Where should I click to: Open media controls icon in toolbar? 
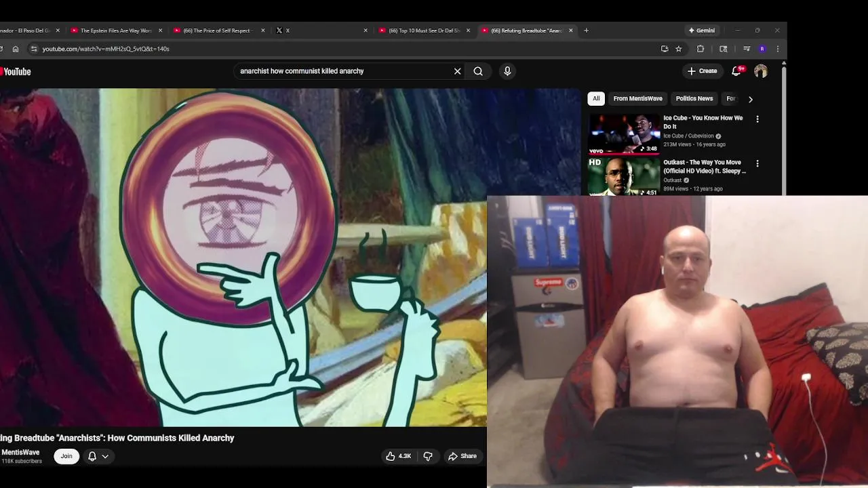(x=746, y=49)
